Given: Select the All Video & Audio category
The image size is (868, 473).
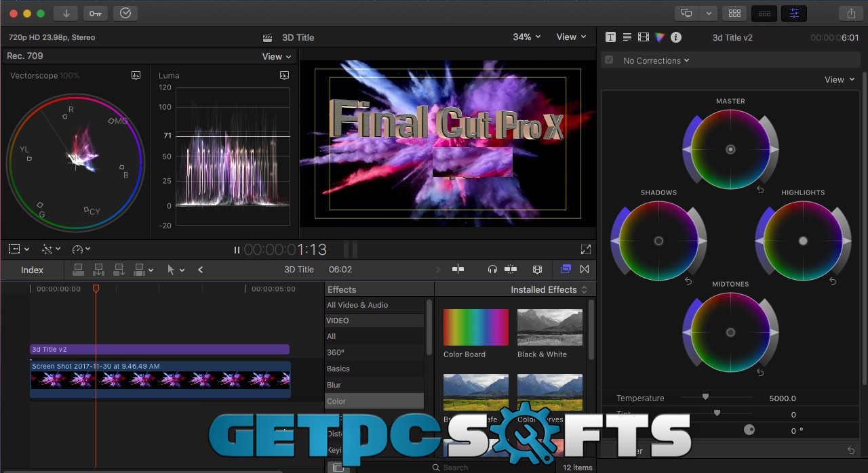Looking at the screenshot, I should pos(375,305).
